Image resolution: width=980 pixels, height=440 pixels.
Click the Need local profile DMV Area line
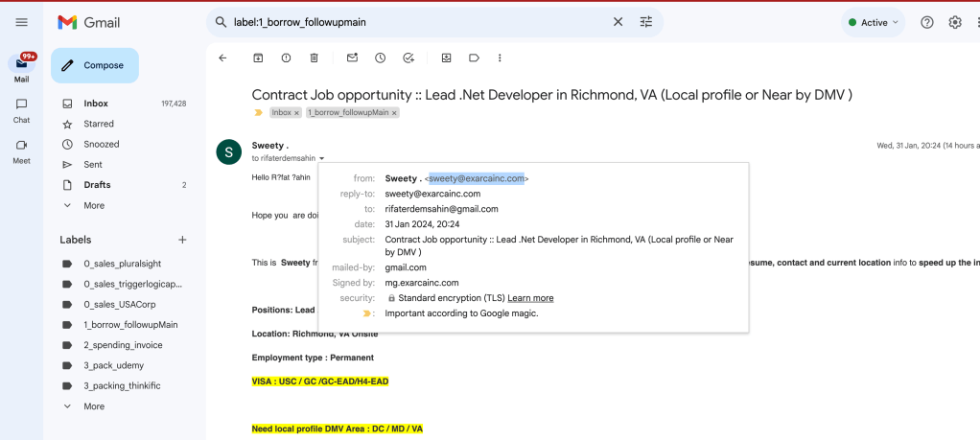point(338,429)
